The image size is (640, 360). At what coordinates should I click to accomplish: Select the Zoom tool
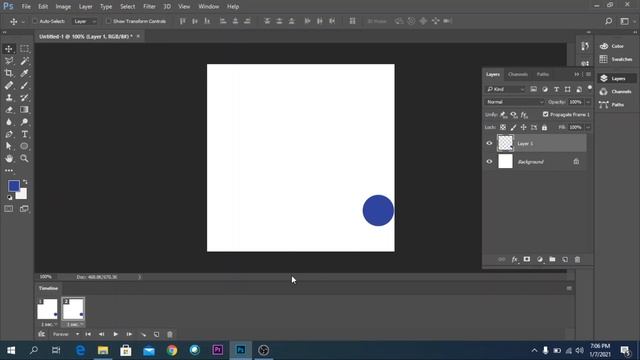[x=24, y=158]
